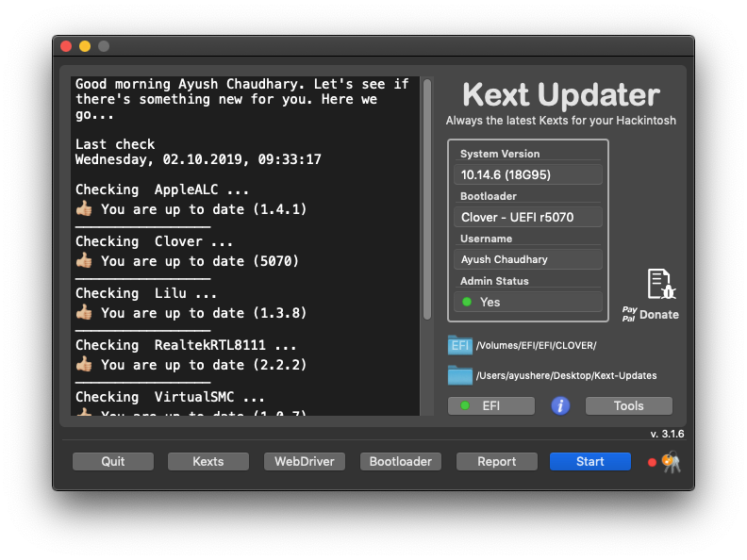Click the 'Checking Clover ...' log line
747x560 pixels.
click(154, 241)
